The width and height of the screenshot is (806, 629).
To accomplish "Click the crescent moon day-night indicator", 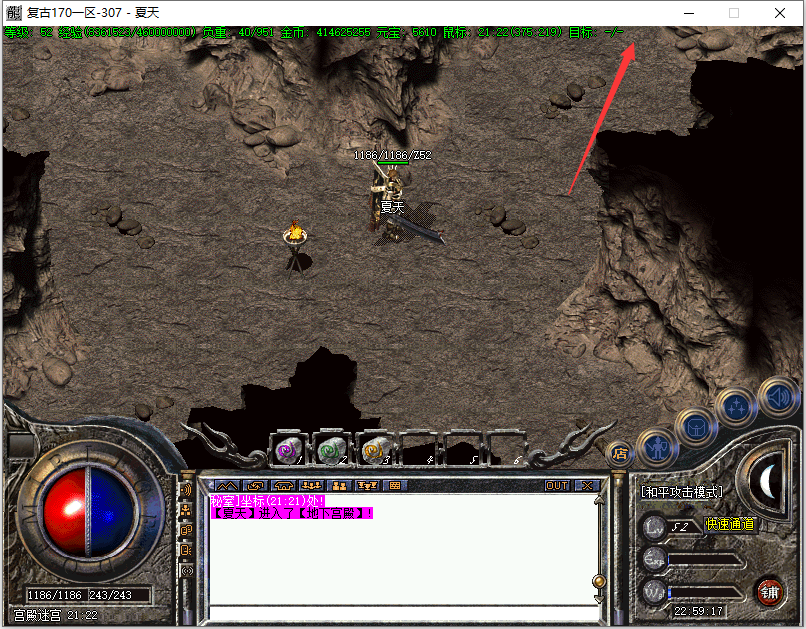I will (x=766, y=482).
